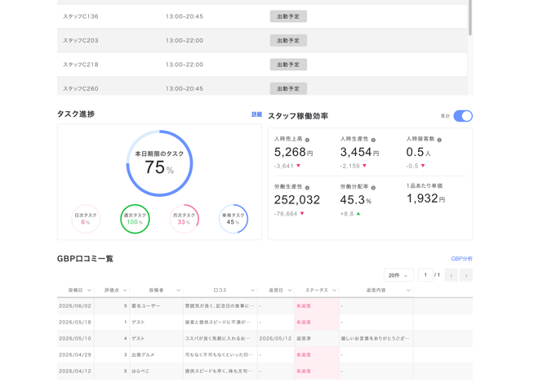Viewport: 547px width, 392px height.
Task: Click review text starting 可もなく不可もなく
Action: coord(219,354)
